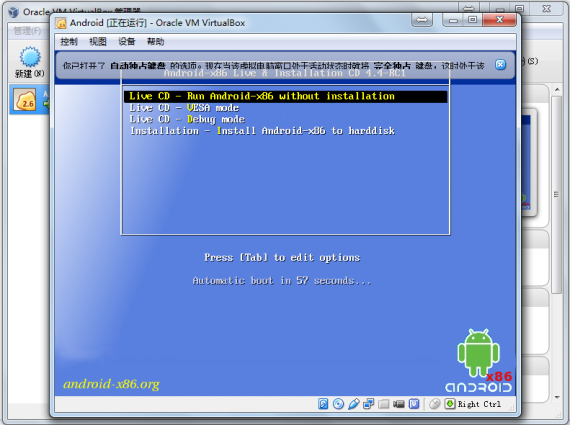Open the 视图 menu
Screen dimensions: 570x425
tap(98, 42)
